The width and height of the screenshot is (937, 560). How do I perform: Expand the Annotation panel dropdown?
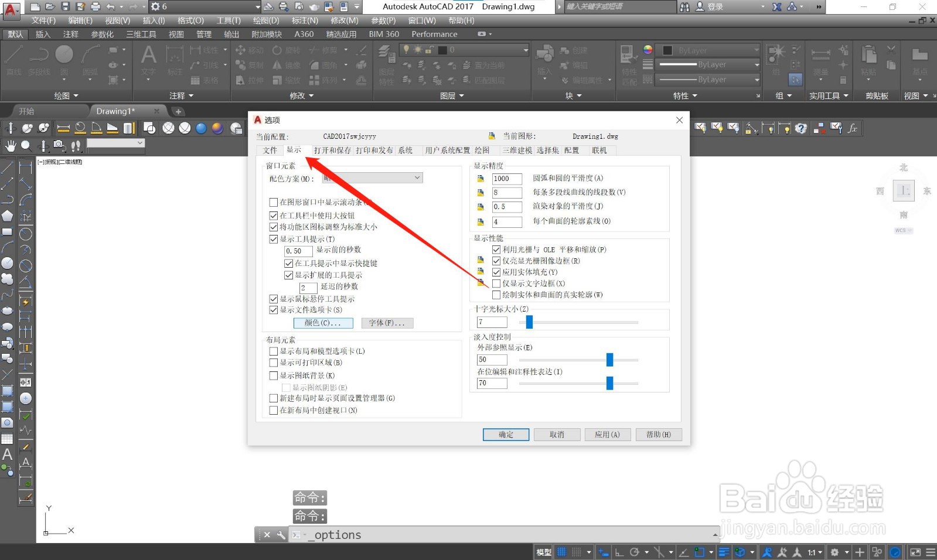click(x=181, y=95)
